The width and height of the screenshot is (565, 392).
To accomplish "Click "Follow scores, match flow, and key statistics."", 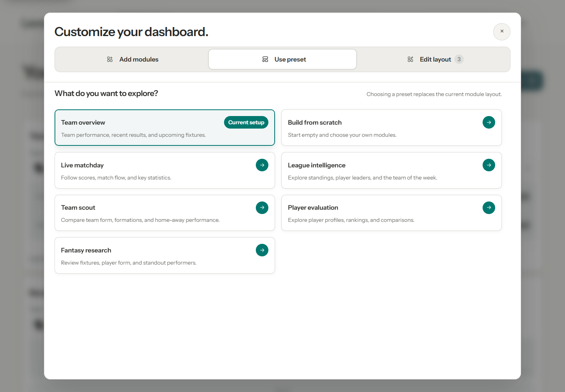I will (116, 178).
